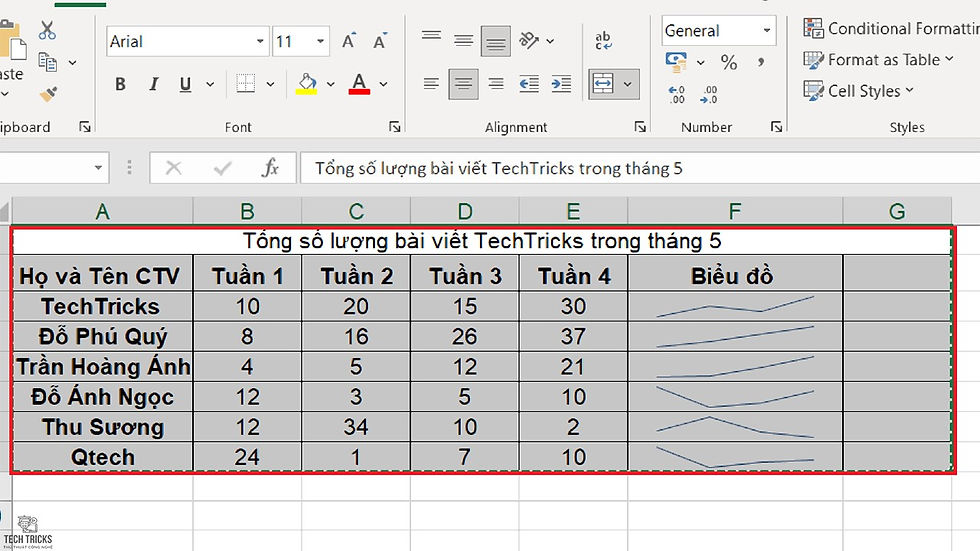Select the Format Painter brush
Viewport: 980px width, 551px height.
(48, 94)
